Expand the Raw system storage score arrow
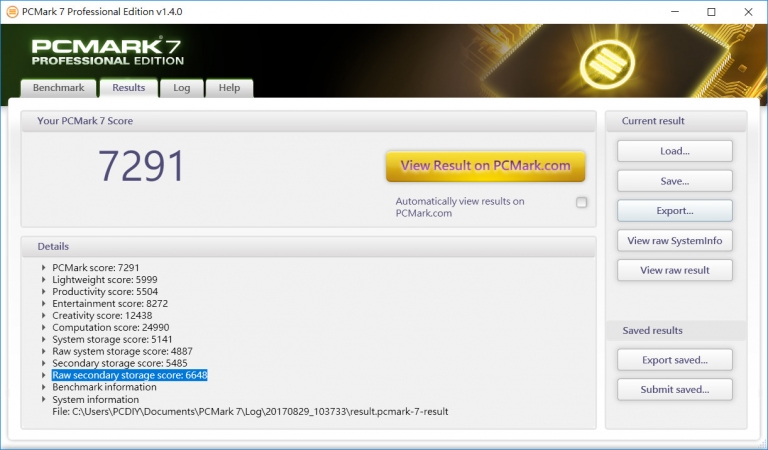Screen dimensions: 768x450 coord(44,352)
